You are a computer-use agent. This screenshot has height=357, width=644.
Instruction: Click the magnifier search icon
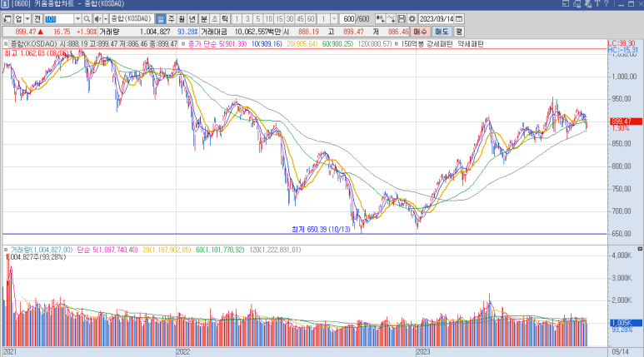(x=87, y=19)
